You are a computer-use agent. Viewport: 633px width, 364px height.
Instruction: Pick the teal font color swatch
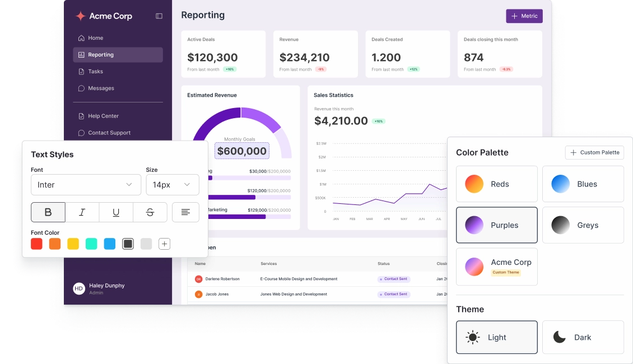pos(91,244)
